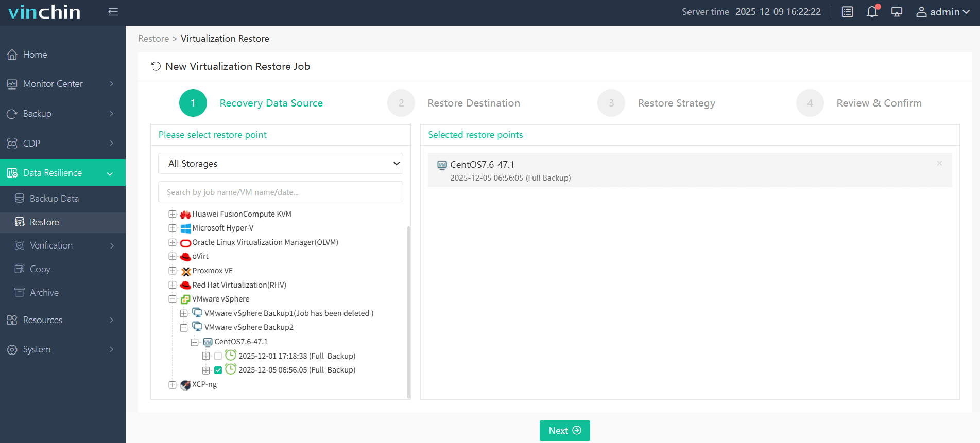Click the Red Hat Virtualization icon
This screenshot has height=443, width=980.
pyautogui.click(x=185, y=285)
